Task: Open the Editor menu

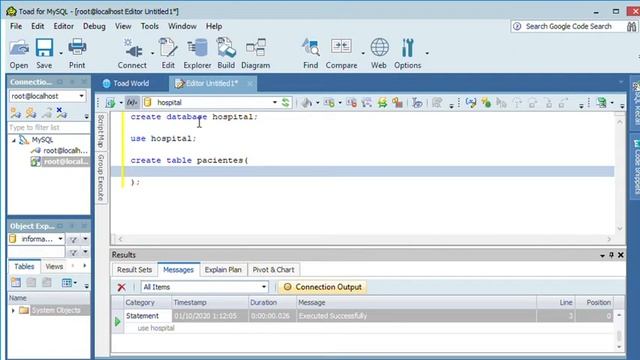Action: (64, 26)
